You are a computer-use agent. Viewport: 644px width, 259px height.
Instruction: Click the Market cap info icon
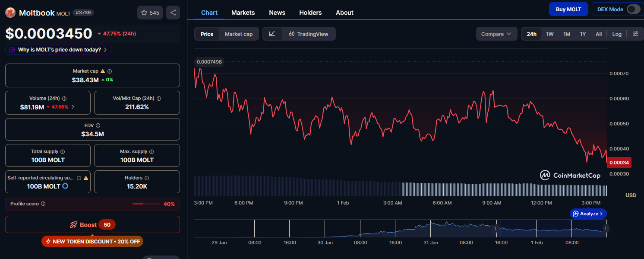110,71
